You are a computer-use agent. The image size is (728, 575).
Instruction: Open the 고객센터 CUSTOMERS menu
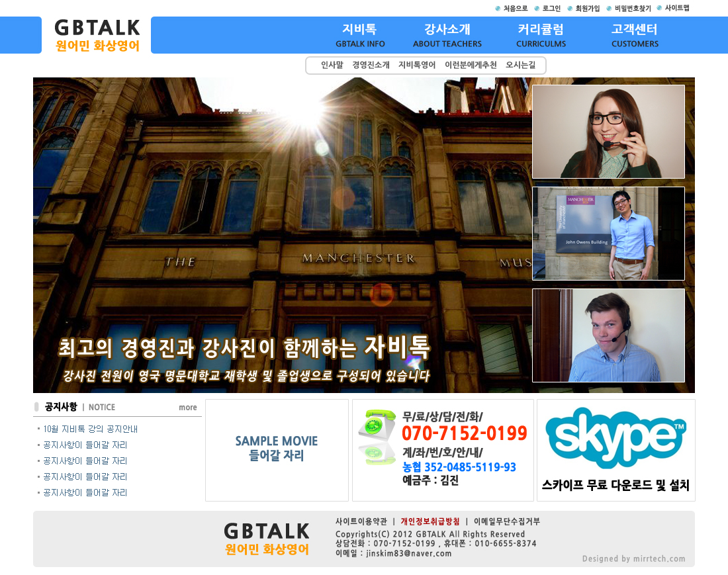point(635,36)
